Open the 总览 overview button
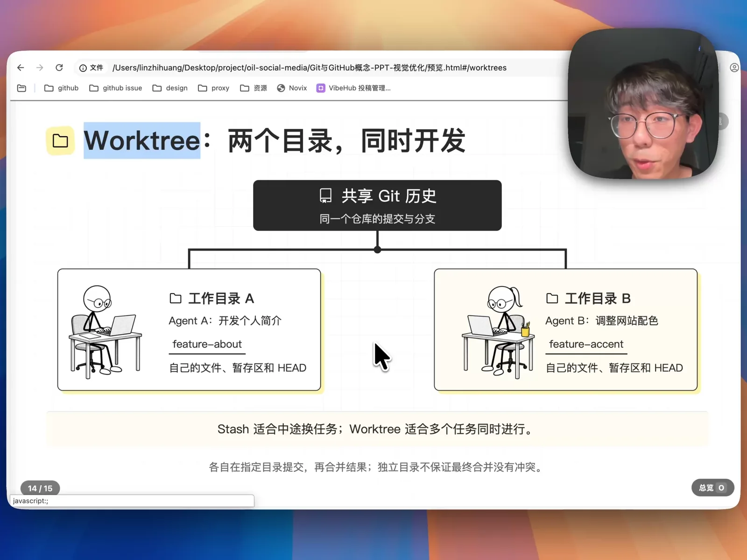The width and height of the screenshot is (747, 560). click(x=712, y=488)
